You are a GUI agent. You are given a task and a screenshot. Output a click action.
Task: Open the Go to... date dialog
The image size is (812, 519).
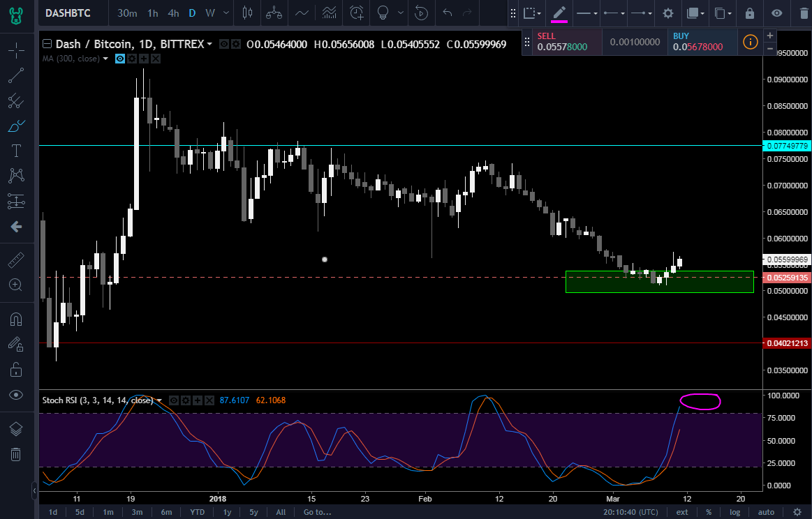pyautogui.click(x=318, y=512)
